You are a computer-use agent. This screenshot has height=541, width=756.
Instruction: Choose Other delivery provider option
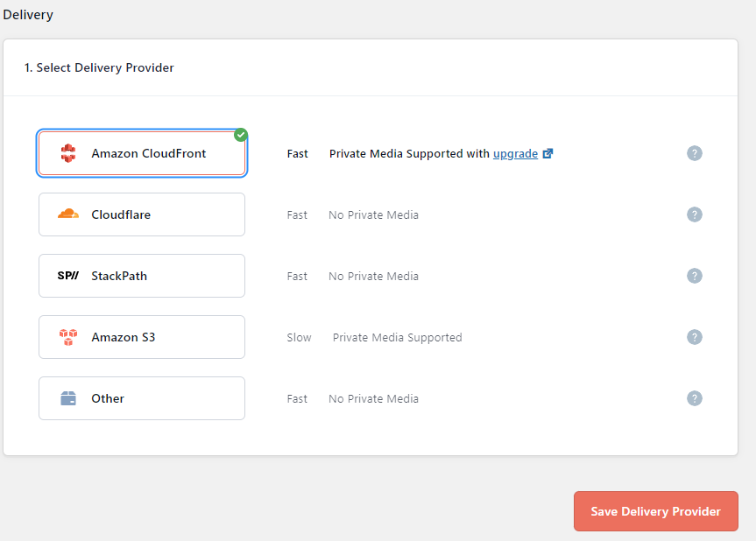click(142, 398)
